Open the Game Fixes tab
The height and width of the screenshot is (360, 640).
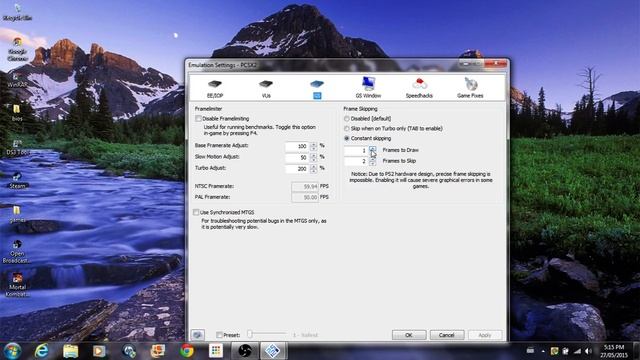click(470, 88)
